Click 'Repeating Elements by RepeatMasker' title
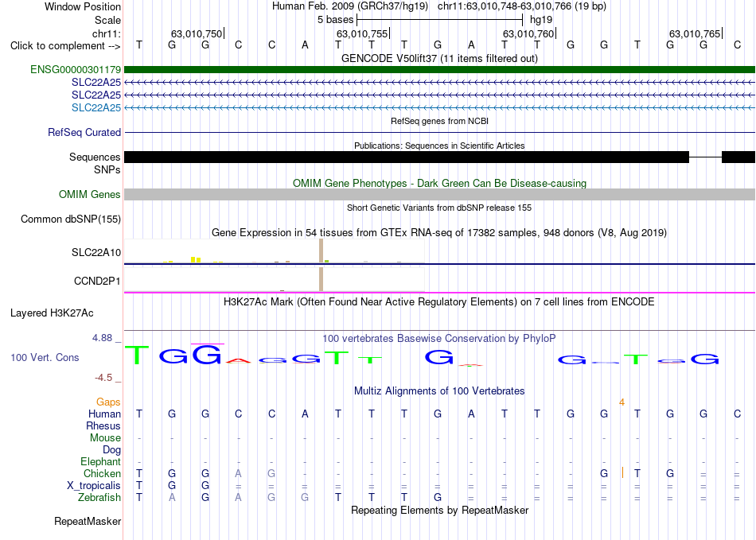The width and height of the screenshot is (756, 540). click(439, 510)
